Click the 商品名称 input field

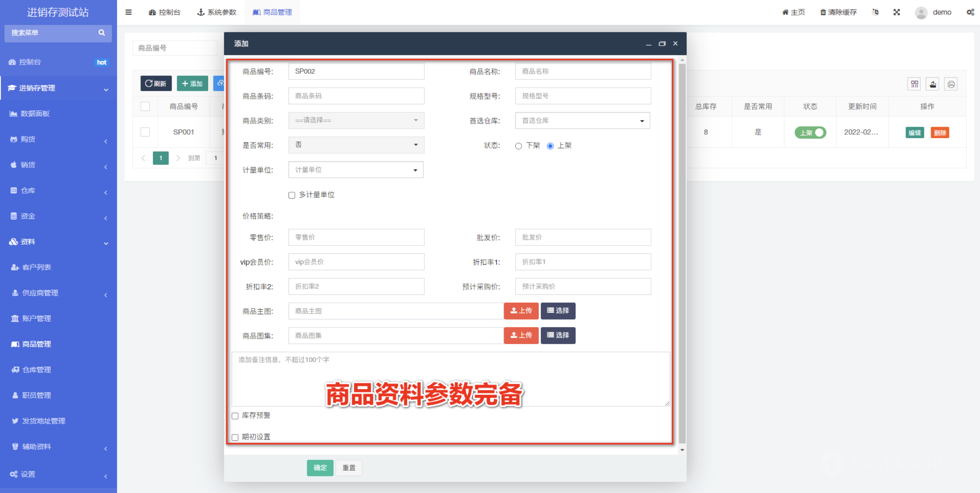point(583,71)
